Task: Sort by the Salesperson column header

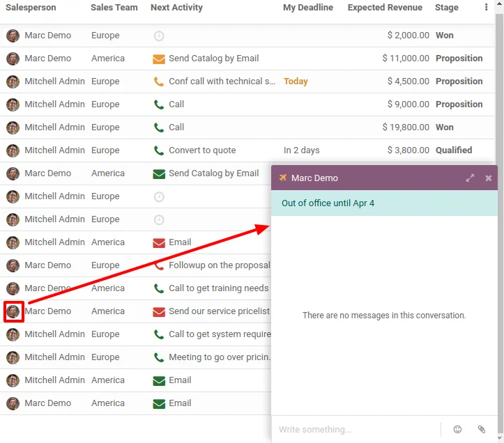Action: point(31,8)
